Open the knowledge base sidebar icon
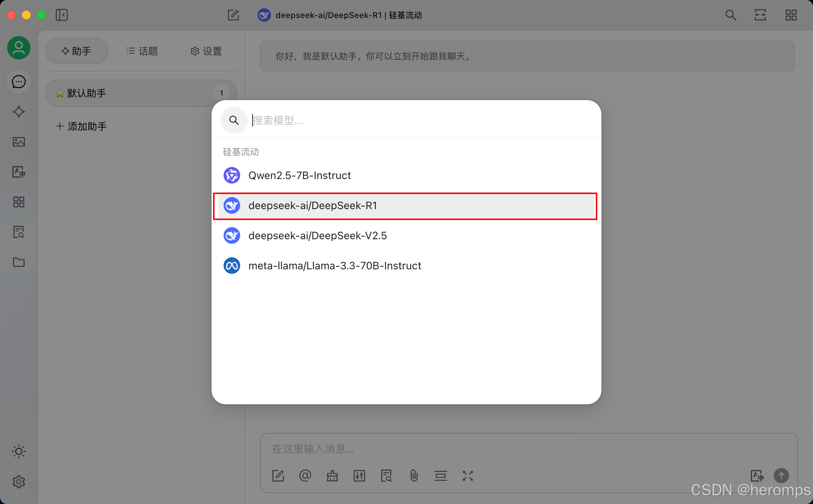This screenshot has height=504, width=813. [19, 232]
